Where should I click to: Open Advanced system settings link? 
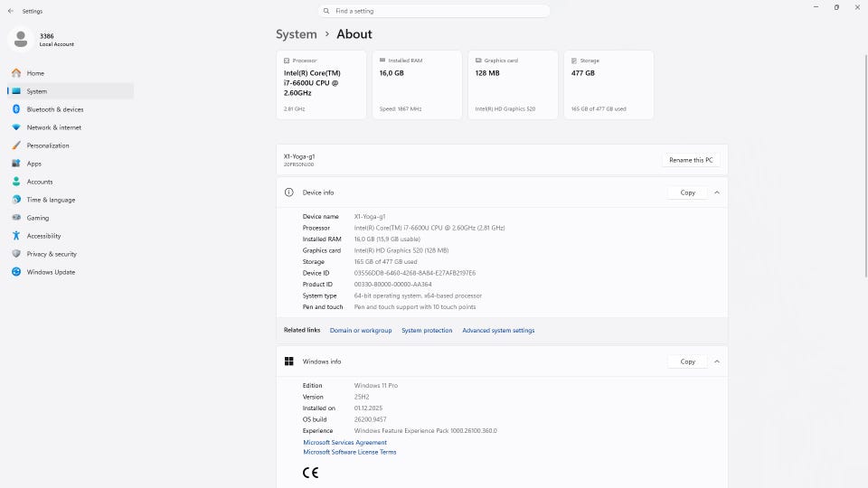[x=498, y=331]
